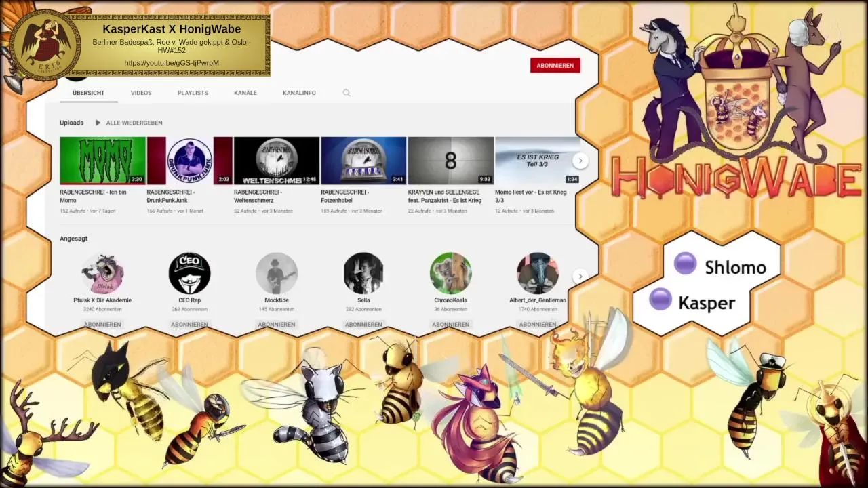Screen dimensions: 868x488
Task: Subscribe to Albert_der_Gentleman
Action: pyautogui.click(x=538, y=325)
